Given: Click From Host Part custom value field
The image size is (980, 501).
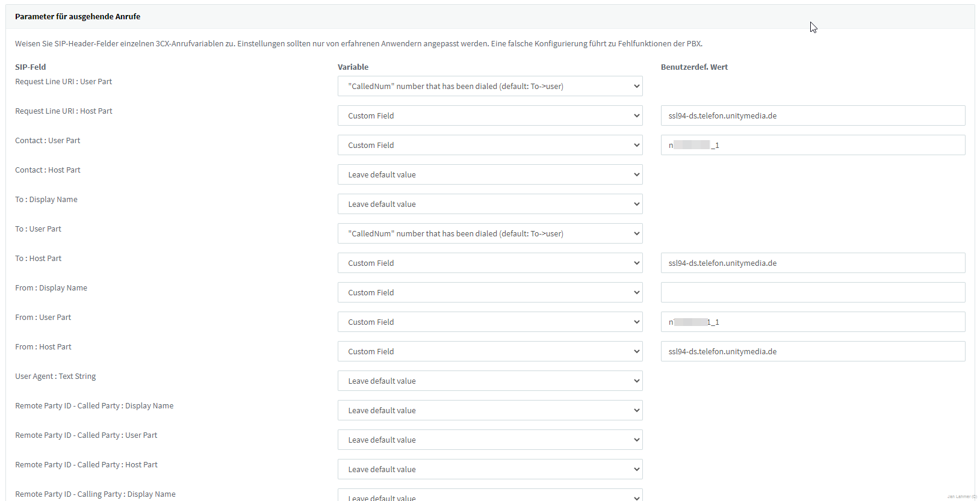Looking at the screenshot, I should pos(813,351).
